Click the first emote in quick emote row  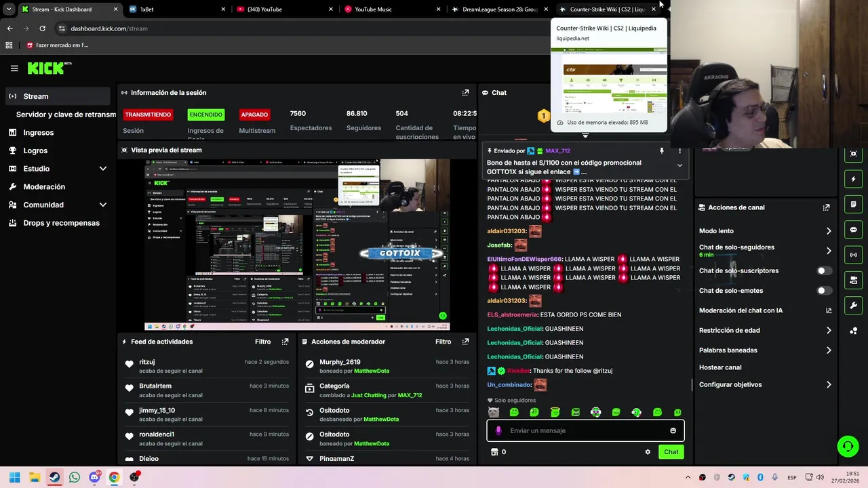pyautogui.click(x=494, y=412)
